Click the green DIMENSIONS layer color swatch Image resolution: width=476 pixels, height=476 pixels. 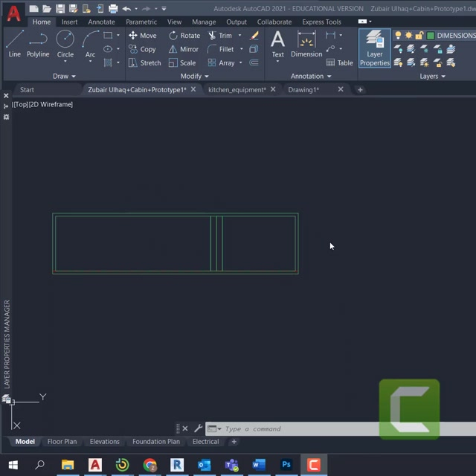(430, 36)
